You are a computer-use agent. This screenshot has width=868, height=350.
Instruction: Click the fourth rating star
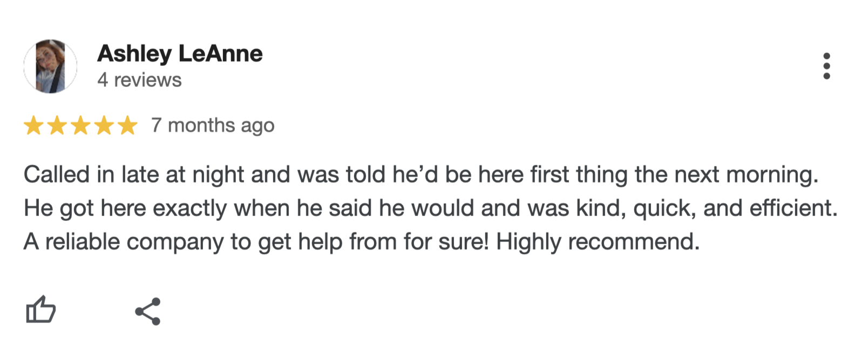pyautogui.click(x=104, y=125)
